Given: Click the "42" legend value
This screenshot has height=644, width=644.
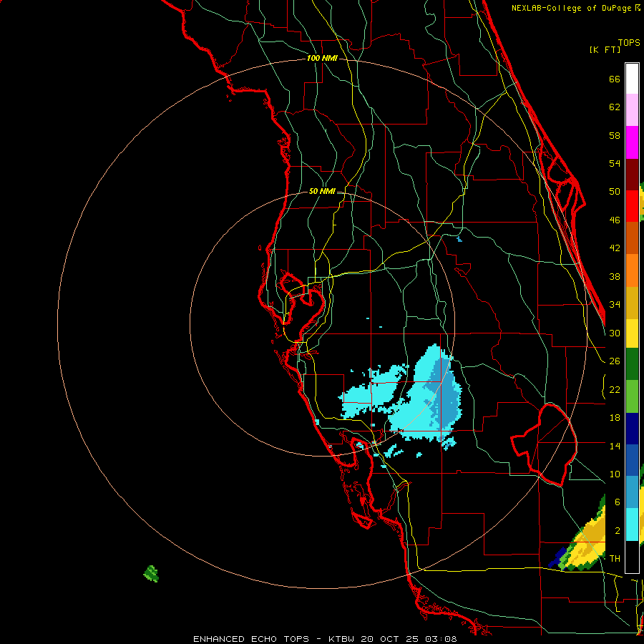Looking at the screenshot, I should pos(615,248).
